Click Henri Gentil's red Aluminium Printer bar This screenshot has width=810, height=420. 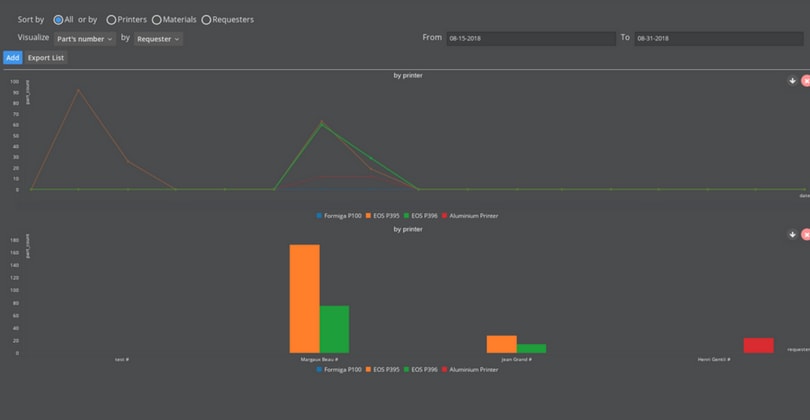(759, 345)
